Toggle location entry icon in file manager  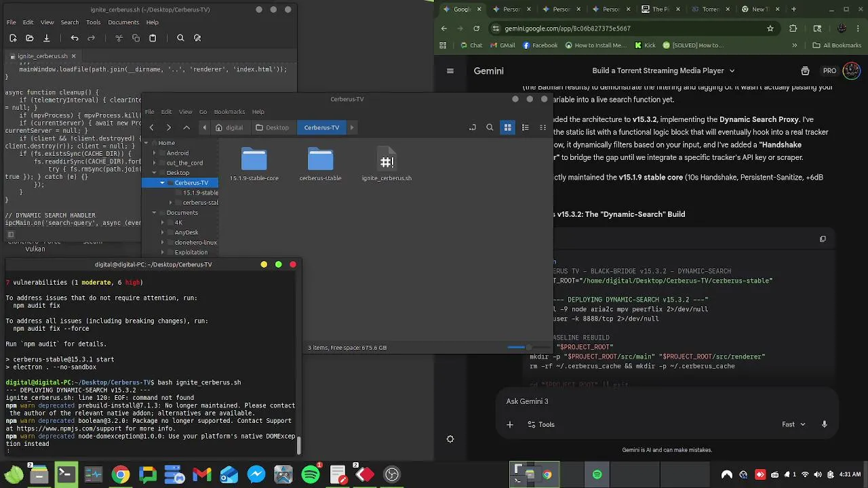[x=473, y=127]
